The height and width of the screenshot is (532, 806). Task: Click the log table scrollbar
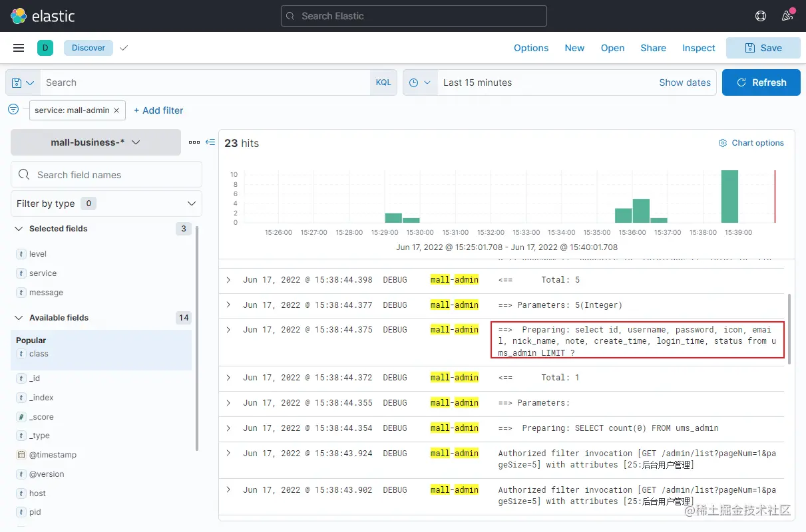pyautogui.click(x=789, y=329)
